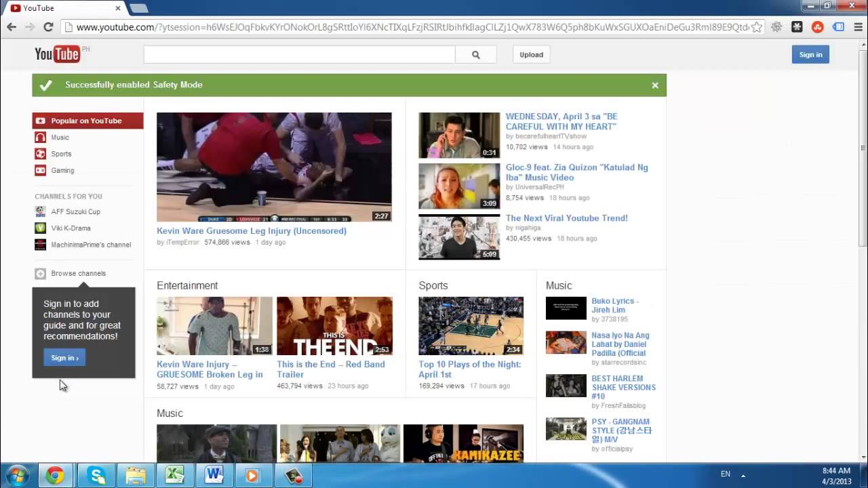
Task: Open Music category in sidebar
Action: point(60,138)
